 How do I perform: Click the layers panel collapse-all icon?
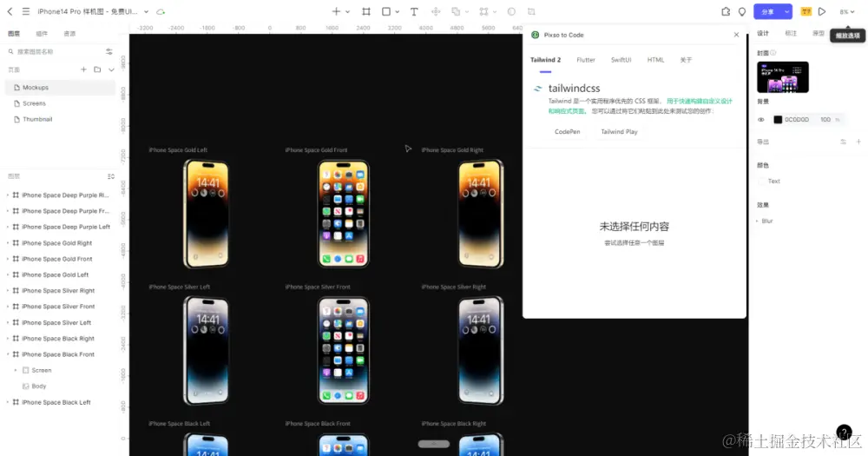coord(111,176)
